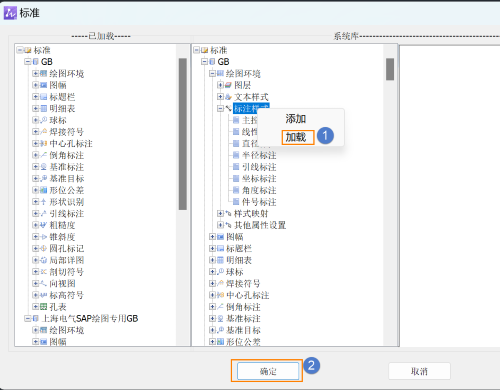Collapse 上海电气SAP绘图专用GB node
Screen dimensions: 500x390
pyautogui.click(x=27, y=319)
